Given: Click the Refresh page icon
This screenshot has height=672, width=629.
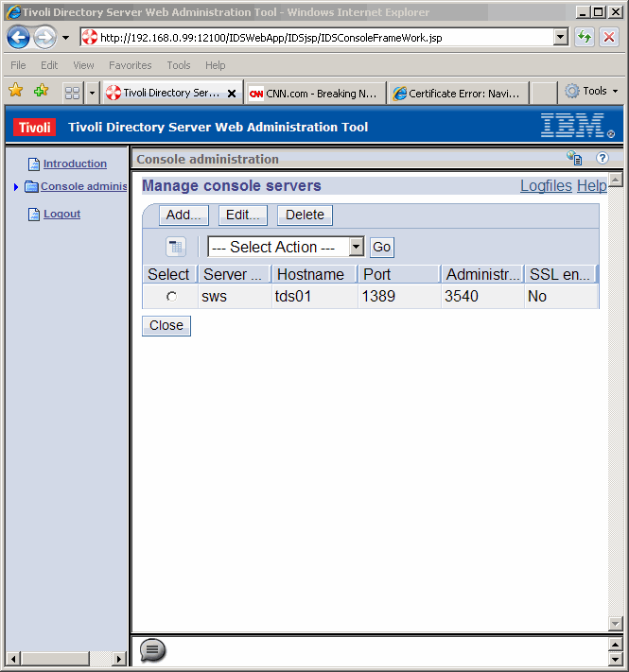Looking at the screenshot, I should pos(585,38).
